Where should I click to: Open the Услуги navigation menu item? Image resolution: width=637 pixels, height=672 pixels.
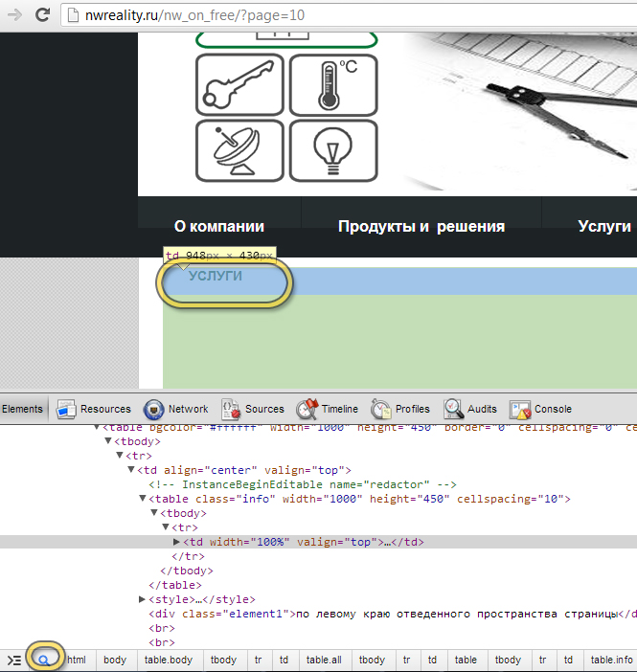(x=604, y=226)
